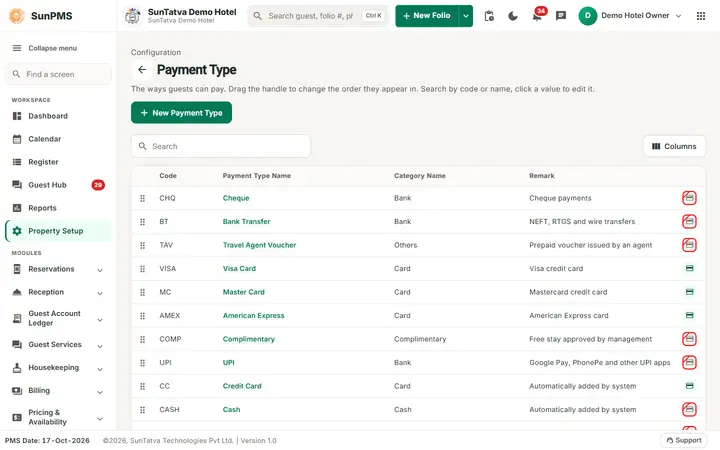
Task: Toggle card flag on Visa Card row
Action: coord(689,268)
